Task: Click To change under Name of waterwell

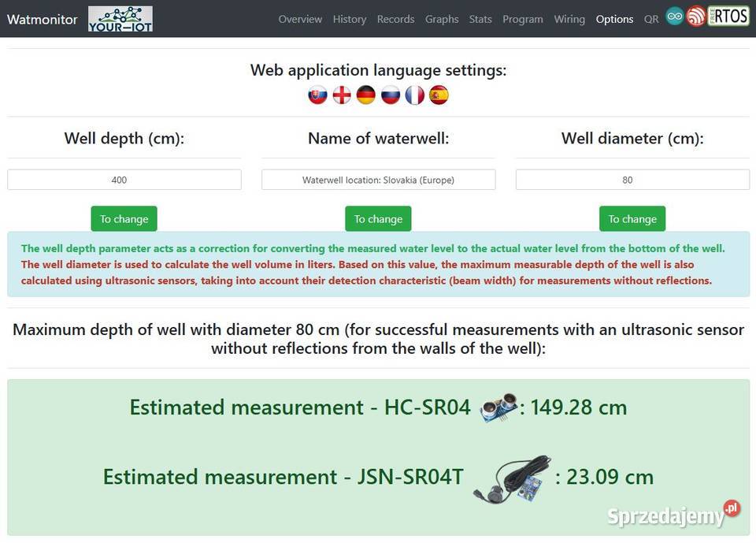Action: [378, 218]
